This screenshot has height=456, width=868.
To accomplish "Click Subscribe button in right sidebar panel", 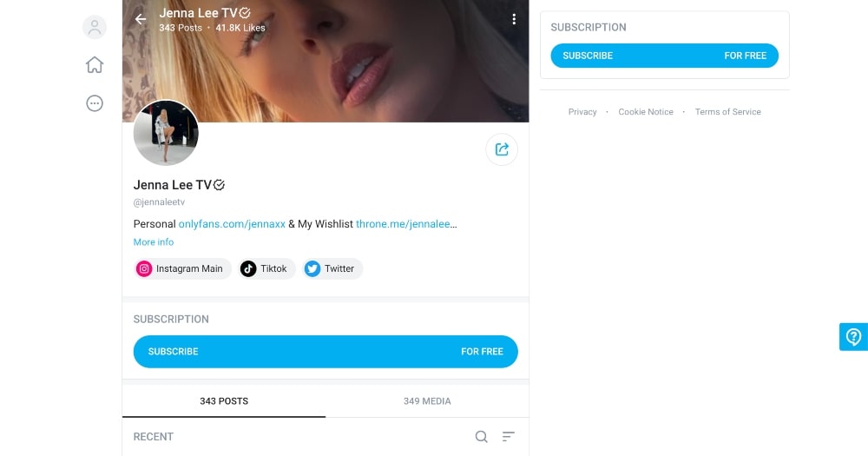I will point(664,56).
